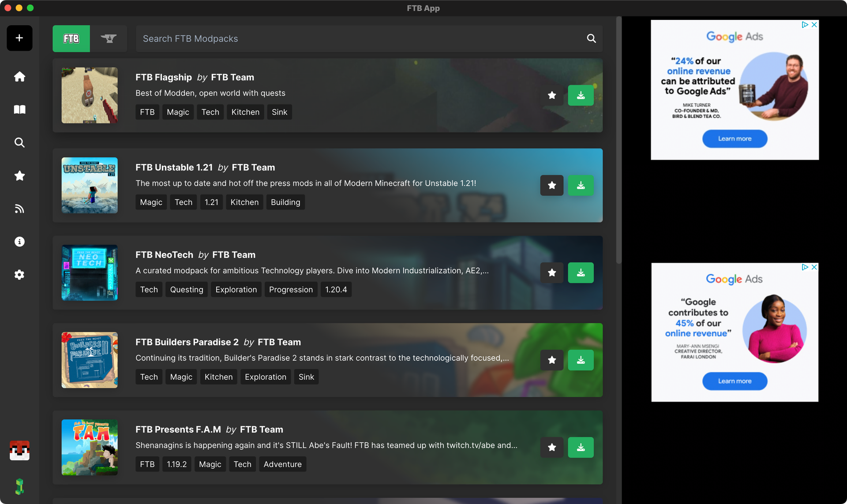Download FTB Unstable 1.21 modpack
Image resolution: width=847 pixels, height=504 pixels.
[581, 185]
